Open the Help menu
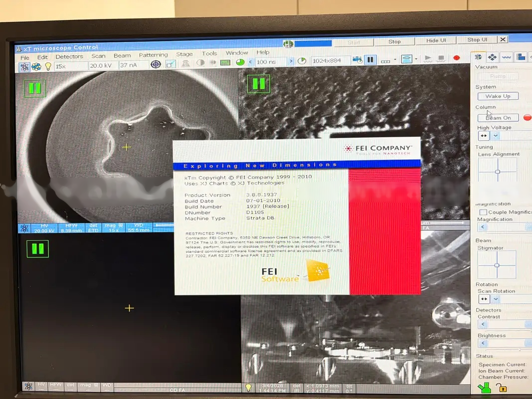Image resolution: width=532 pixels, height=399 pixels. [263, 52]
